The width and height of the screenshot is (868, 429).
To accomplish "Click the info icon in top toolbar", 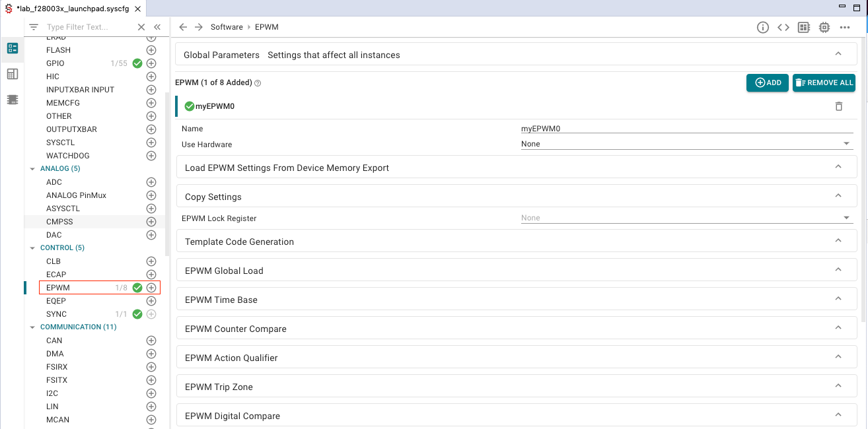I will [x=762, y=27].
